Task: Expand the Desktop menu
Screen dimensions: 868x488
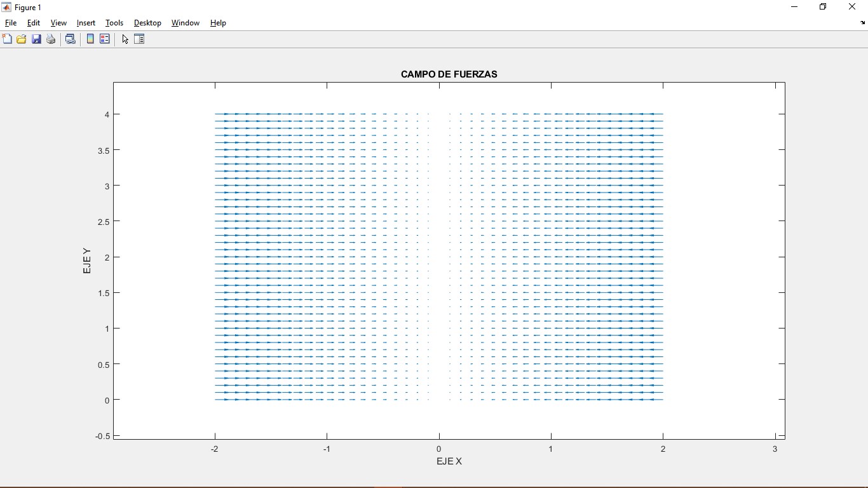Action: tap(147, 23)
